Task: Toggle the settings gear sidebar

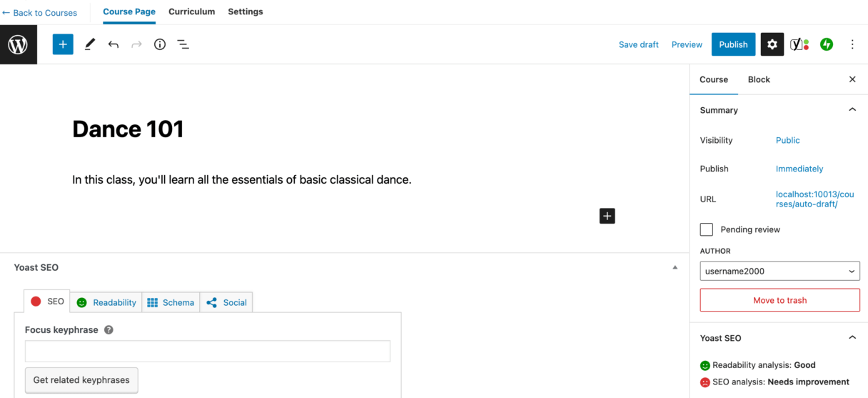Action: pyautogui.click(x=772, y=44)
